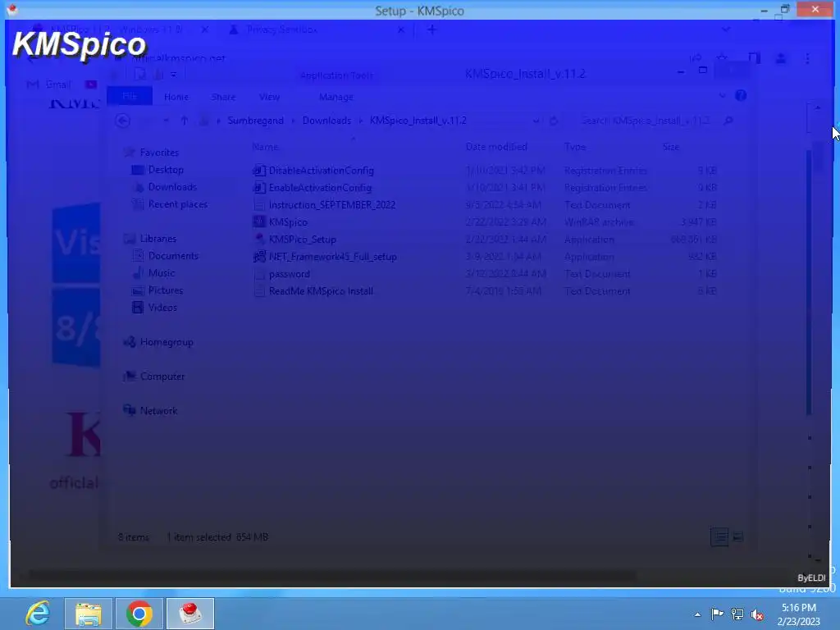The height and width of the screenshot is (630, 840).
Task: Click the muted volume tray icon
Action: click(x=757, y=614)
